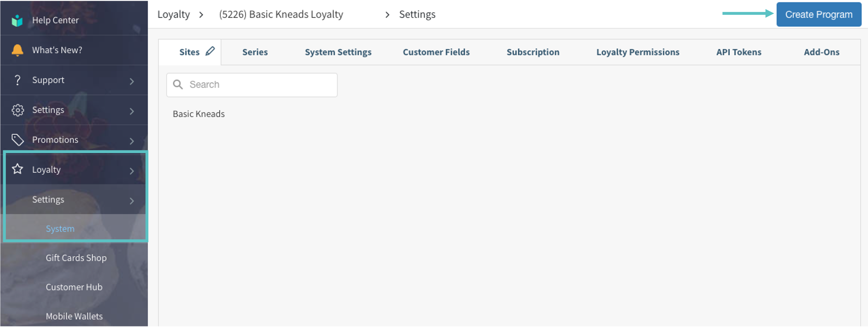Select the Basic Kneads site entry
868x327 pixels.
click(x=198, y=114)
